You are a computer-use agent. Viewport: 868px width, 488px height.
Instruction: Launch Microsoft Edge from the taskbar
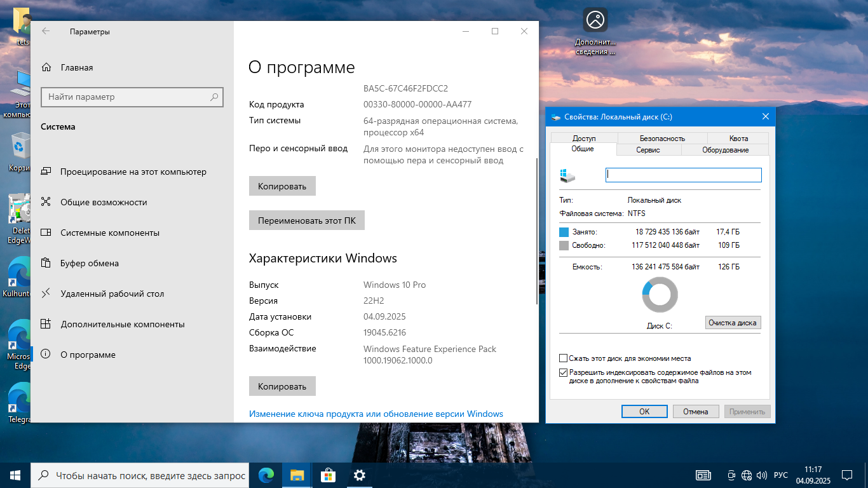[266, 475]
